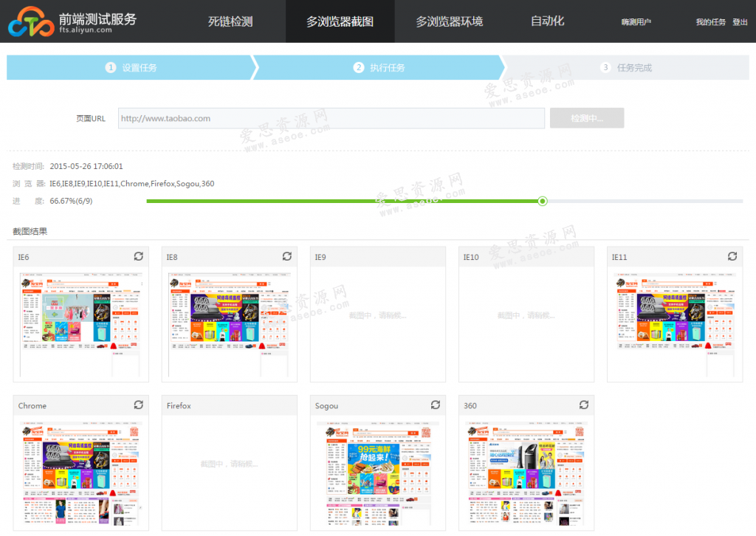The image size is (756, 536).
Task: Refresh the Sogou browser screenshot
Action: pyautogui.click(x=436, y=405)
